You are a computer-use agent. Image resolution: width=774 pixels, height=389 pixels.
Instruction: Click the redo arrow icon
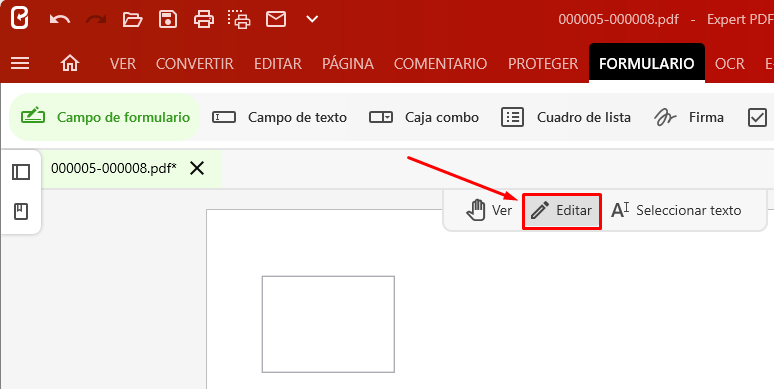coord(96,20)
